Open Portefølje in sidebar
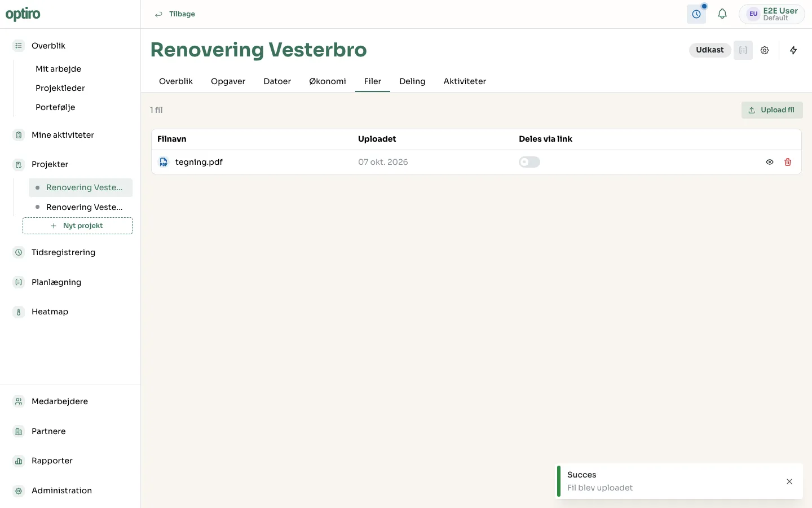The height and width of the screenshot is (508, 812). coord(55,107)
